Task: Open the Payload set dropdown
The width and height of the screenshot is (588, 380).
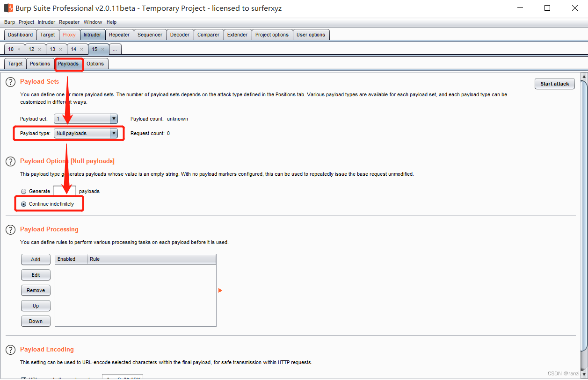Action: [86, 119]
